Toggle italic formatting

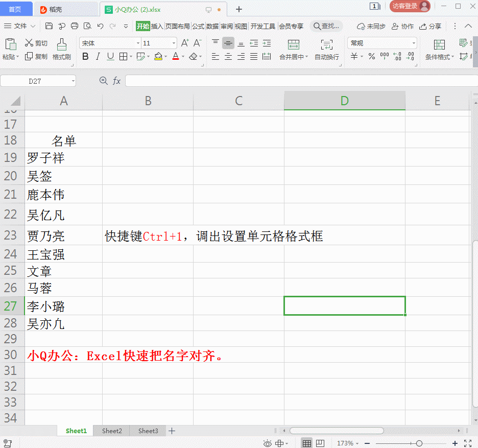[x=98, y=56]
